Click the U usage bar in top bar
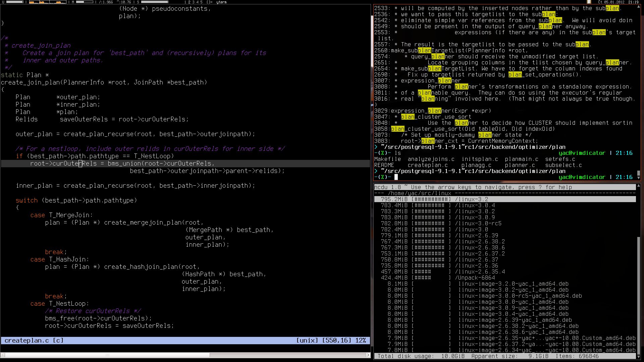Image resolution: width=644 pixels, height=362 pixels. tap(15, 2)
